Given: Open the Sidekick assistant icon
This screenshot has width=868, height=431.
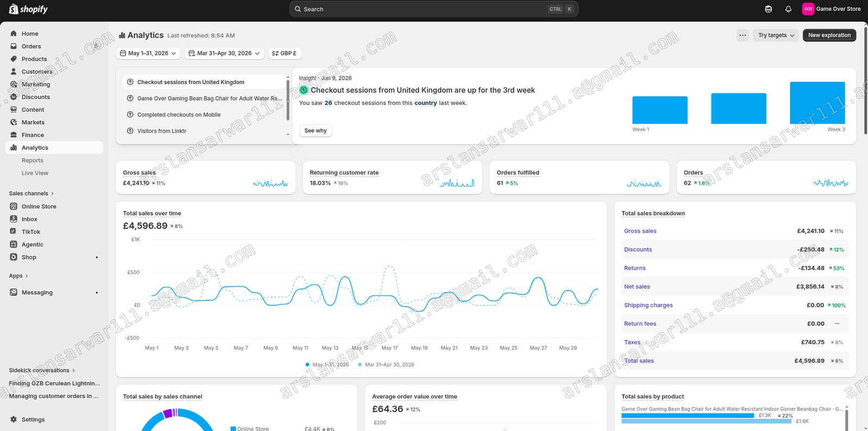Looking at the screenshot, I should (x=768, y=9).
